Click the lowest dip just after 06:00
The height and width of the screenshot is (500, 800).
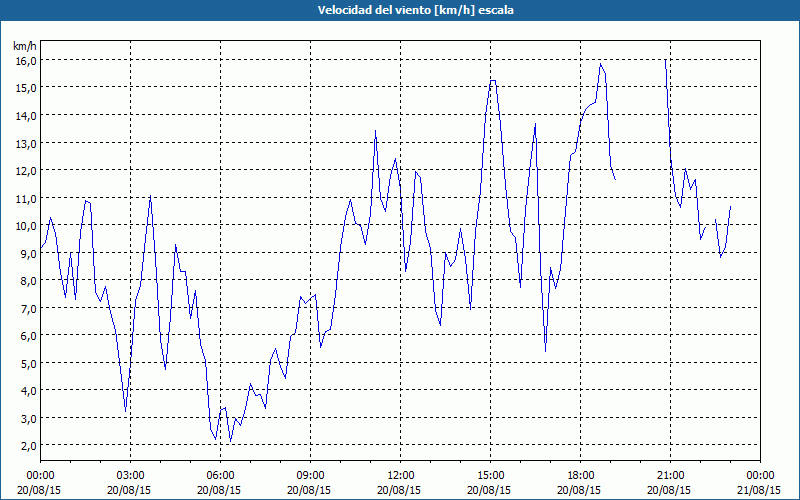(x=231, y=441)
